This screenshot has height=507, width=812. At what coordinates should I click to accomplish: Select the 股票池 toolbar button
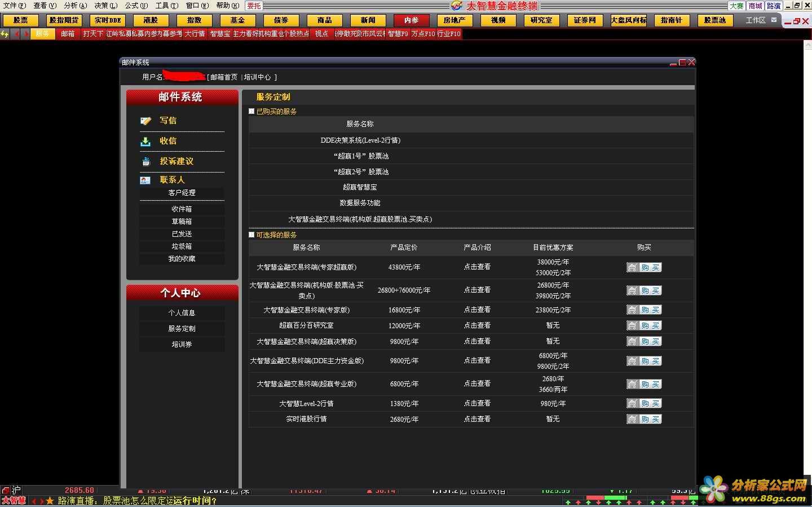(x=716, y=20)
